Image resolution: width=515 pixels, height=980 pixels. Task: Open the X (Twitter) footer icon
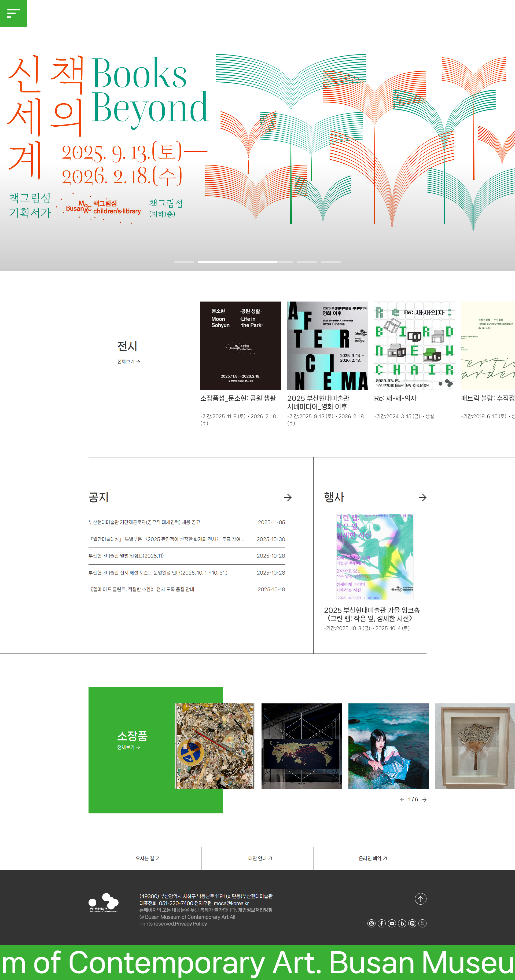(x=422, y=923)
